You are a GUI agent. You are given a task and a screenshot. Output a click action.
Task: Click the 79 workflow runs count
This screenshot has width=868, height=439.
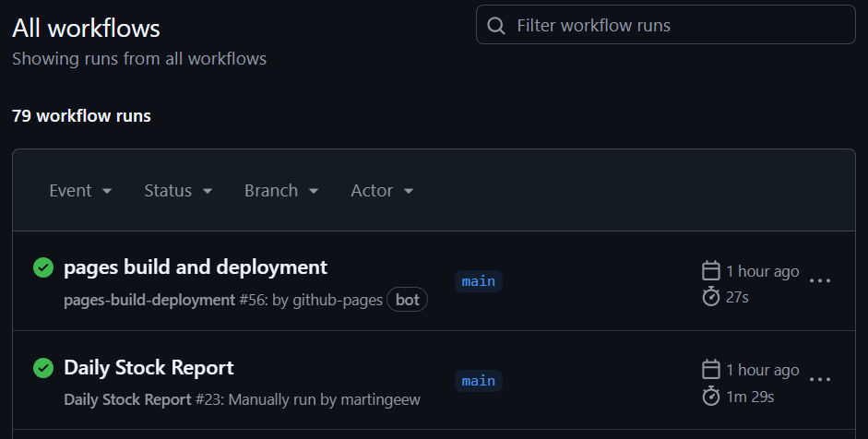[81, 115]
